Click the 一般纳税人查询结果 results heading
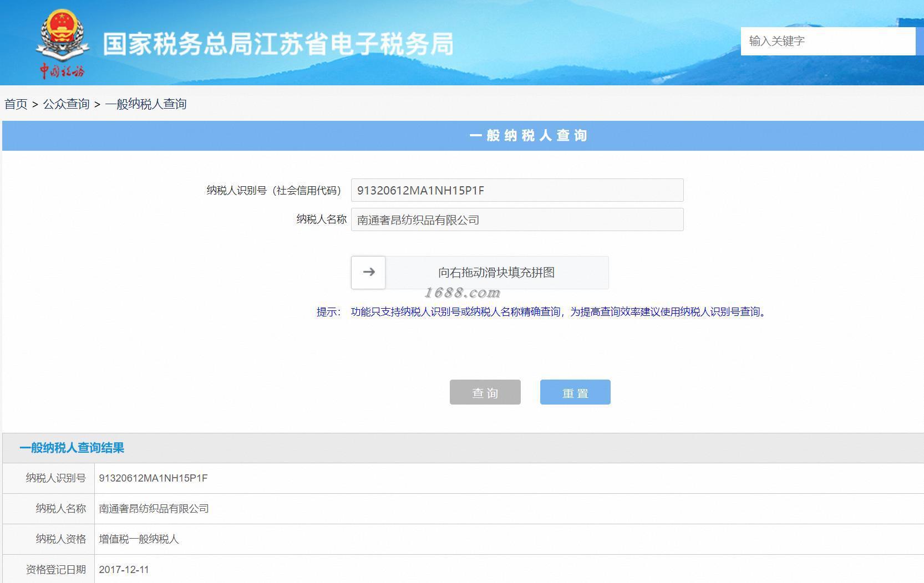 pyautogui.click(x=72, y=448)
